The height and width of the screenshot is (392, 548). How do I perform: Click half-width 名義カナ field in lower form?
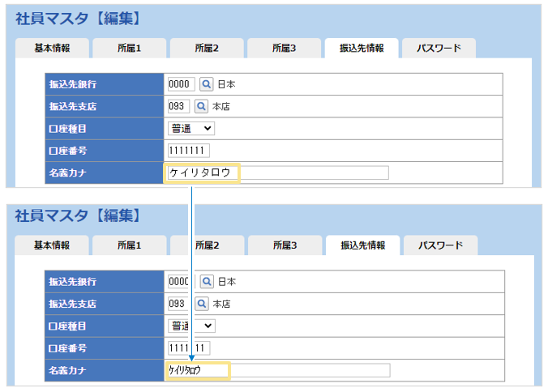pyautogui.click(x=277, y=370)
